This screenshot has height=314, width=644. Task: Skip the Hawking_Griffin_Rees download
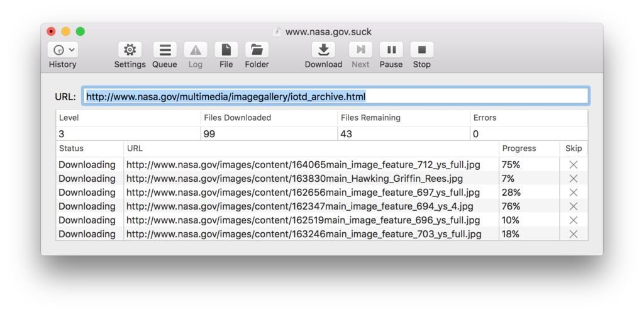pos(574,178)
